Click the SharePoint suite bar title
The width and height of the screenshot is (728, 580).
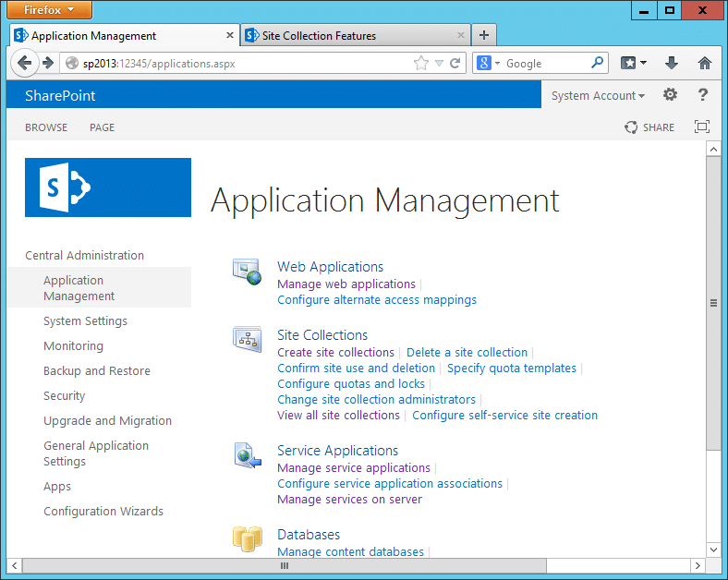pos(60,95)
